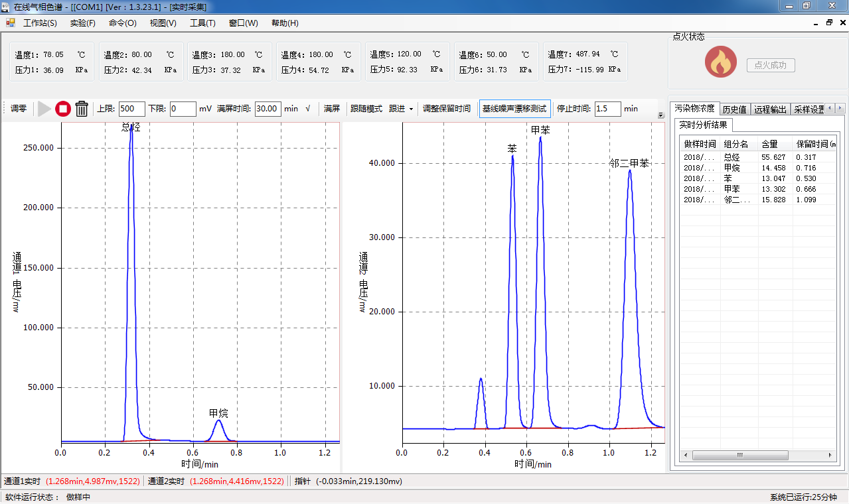The height and width of the screenshot is (504, 849).
Task: Click the workstation grid icon left of 工作站 menu
Action: click(x=9, y=23)
